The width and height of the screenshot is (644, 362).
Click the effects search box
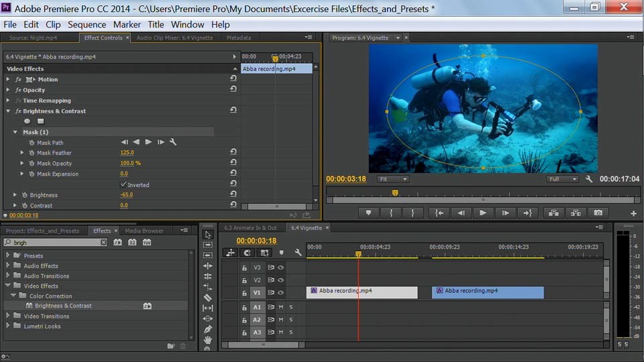pyautogui.click(x=56, y=243)
